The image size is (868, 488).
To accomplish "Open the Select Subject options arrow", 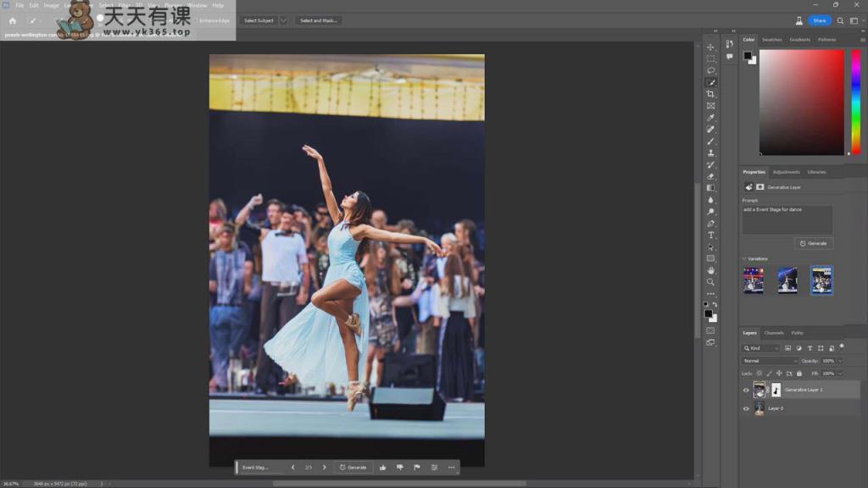I will pyautogui.click(x=283, y=20).
